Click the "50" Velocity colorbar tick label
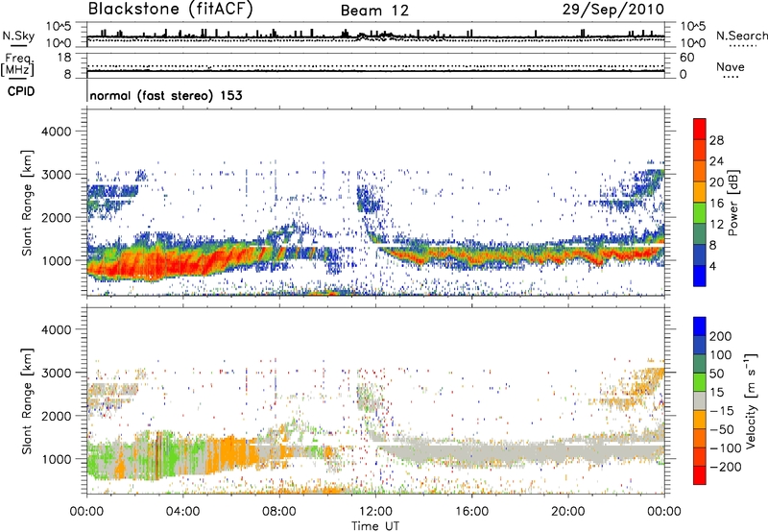768x532 pixels. coord(716,374)
